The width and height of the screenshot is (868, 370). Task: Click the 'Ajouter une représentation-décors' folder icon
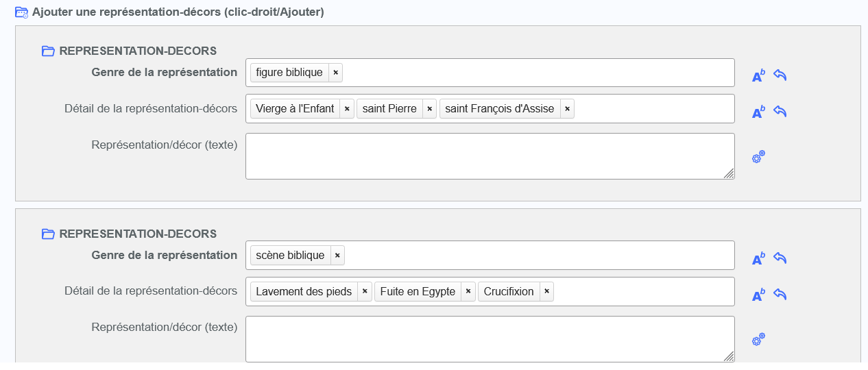pyautogui.click(x=21, y=12)
